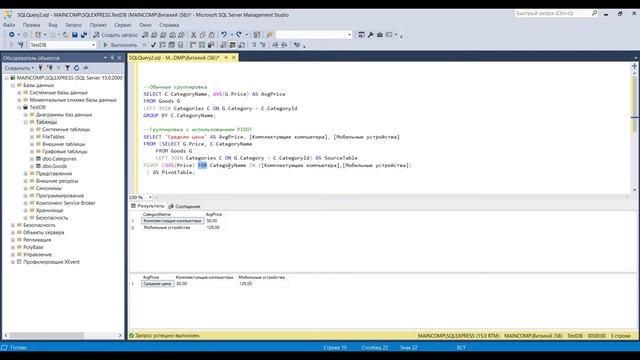Image resolution: width=640 pixels, height=360 pixels.
Task: Switch to the Результаты tab
Action: [148, 207]
